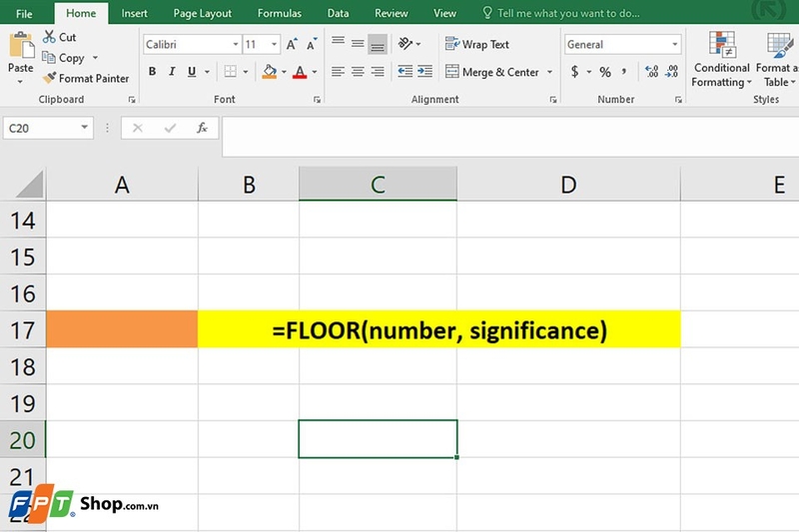Switch to the Page Layout tab
The width and height of the screenshot is (799, 532).
click(x=203, y=13)
